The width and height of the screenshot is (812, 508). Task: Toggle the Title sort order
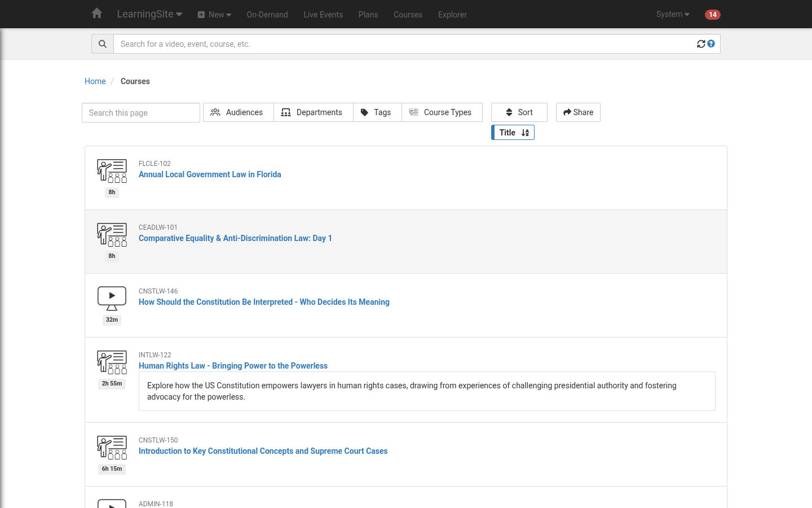pyautogui.click(x=513, y=133)
